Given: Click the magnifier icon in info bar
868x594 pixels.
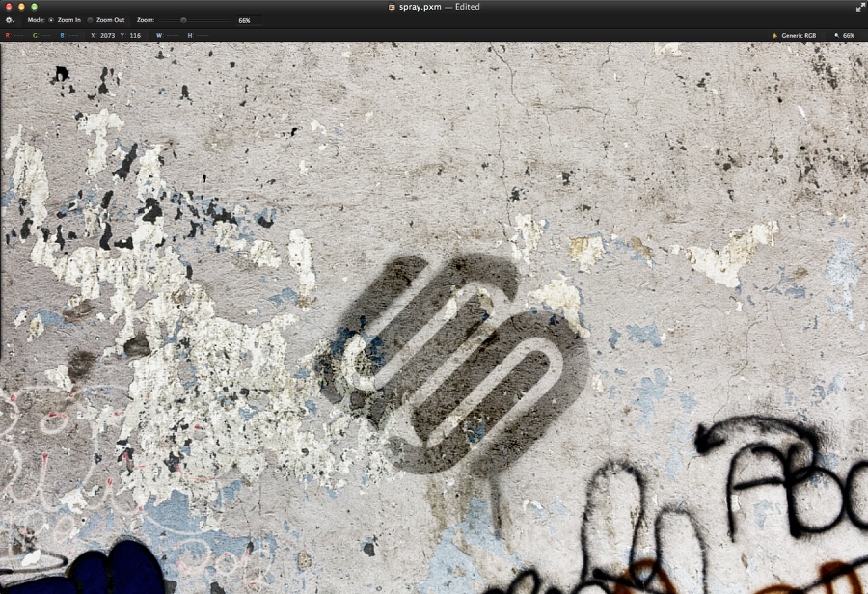Looking at the screenshot, I should [836, 35].
